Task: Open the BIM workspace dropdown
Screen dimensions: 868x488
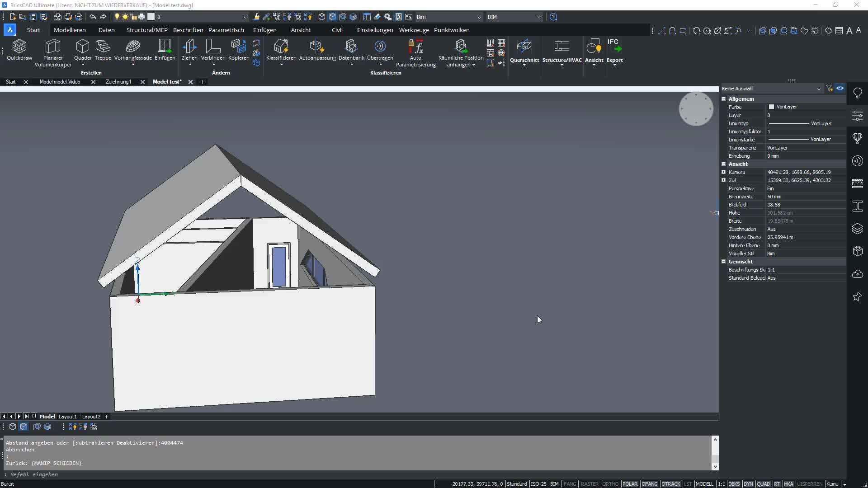Action: click(x=514, y=17)
